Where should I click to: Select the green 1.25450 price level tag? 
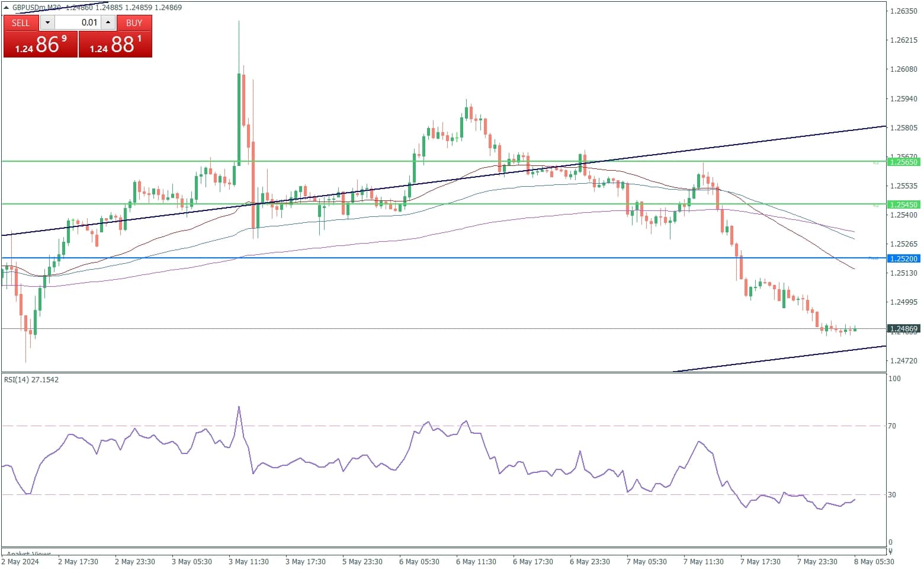903,204
